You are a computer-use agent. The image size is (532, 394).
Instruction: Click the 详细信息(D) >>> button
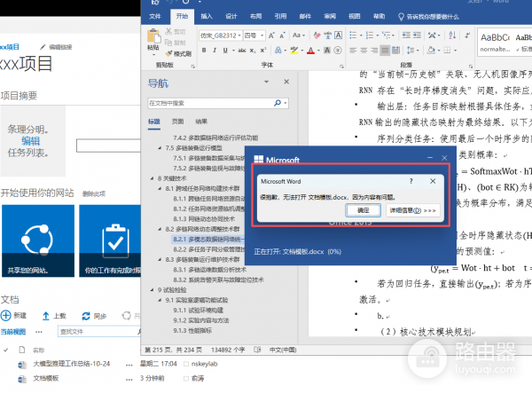pos(412,210)
